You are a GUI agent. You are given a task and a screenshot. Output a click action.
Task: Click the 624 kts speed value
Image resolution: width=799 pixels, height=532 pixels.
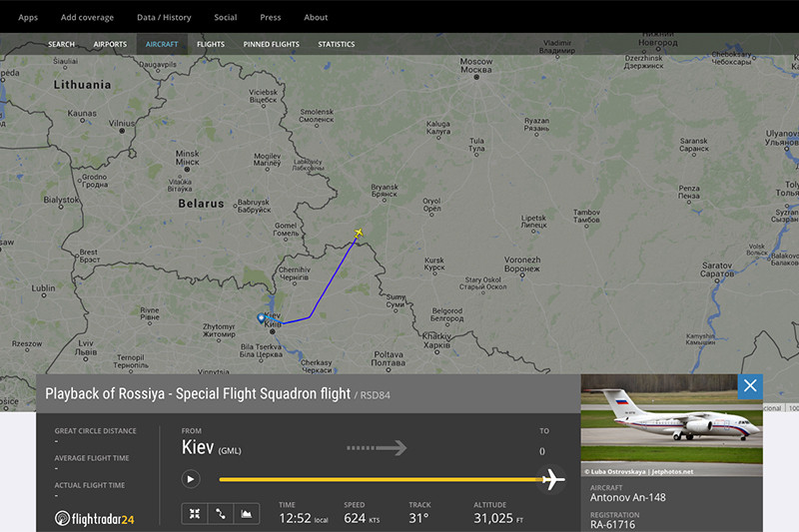(x=362, y=518)
